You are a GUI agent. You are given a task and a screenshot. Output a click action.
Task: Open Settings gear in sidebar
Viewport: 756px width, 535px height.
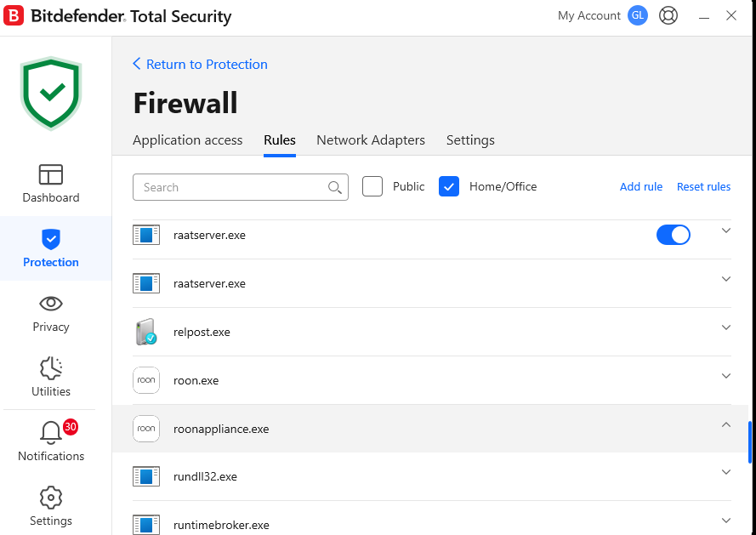point(51,498)
